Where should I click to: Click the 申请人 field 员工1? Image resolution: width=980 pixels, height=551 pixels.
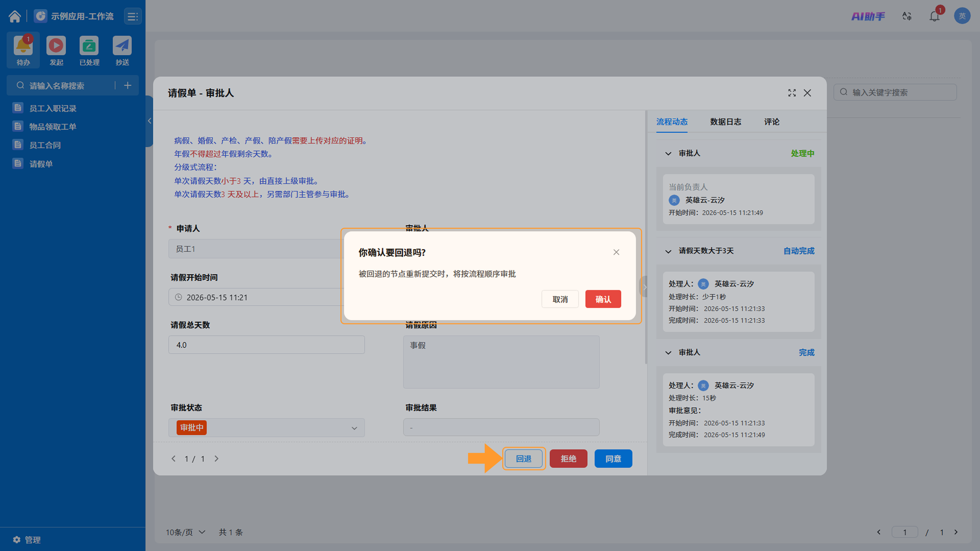click(256, 249)
